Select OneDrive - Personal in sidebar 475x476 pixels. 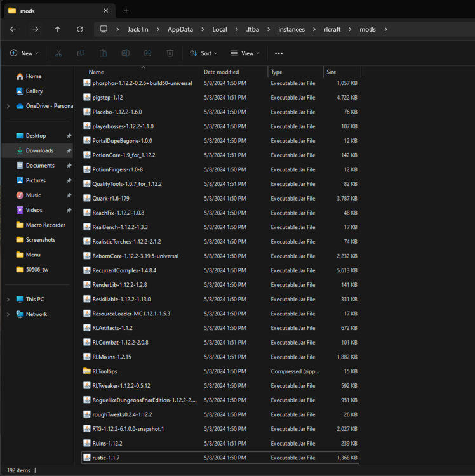click(x=45, y=106)
